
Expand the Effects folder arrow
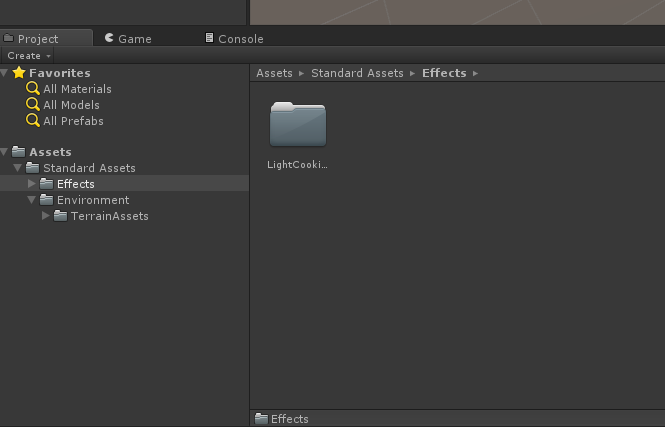point(31,184)
